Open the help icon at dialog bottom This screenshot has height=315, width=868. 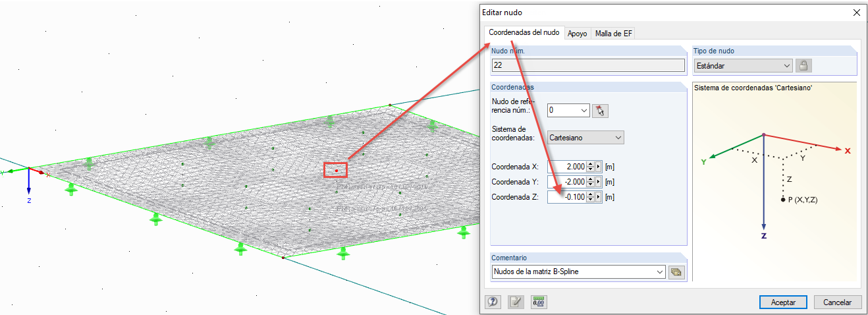click(492, 302)
